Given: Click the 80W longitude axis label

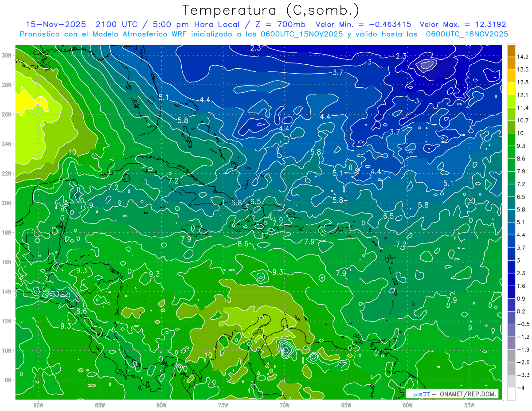Looking at the screenshot, I should click(x=161, y=405).
